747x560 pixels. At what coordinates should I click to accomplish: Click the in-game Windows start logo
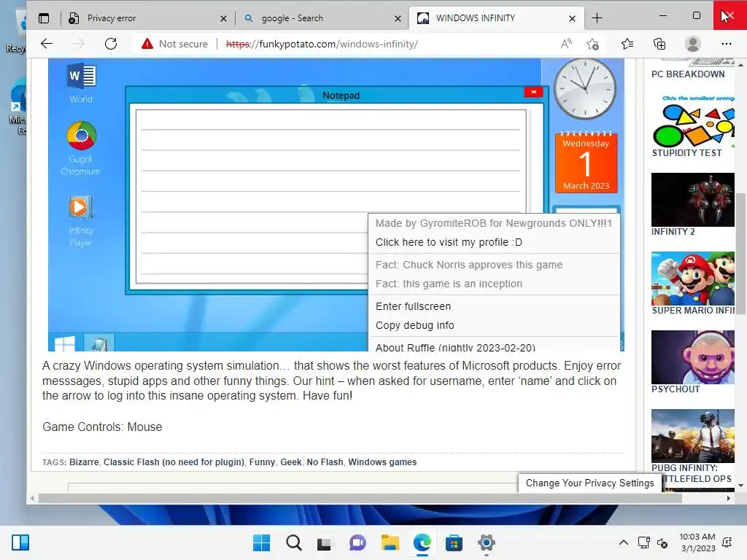click(65, 343)
